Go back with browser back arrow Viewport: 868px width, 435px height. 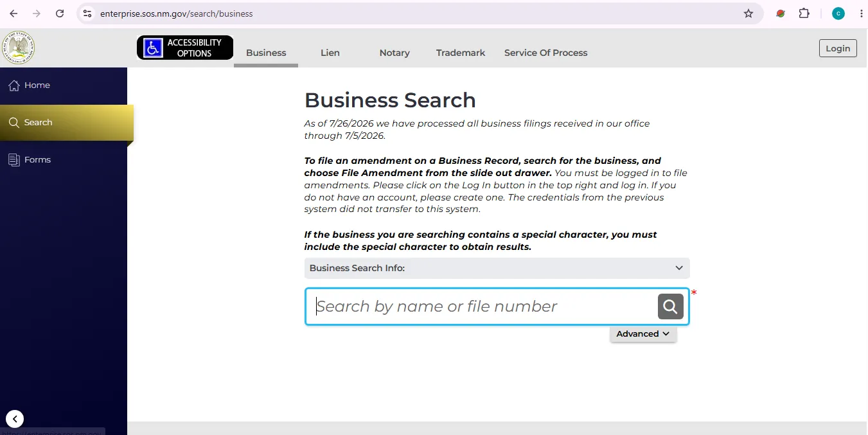[x=13, y=13]
